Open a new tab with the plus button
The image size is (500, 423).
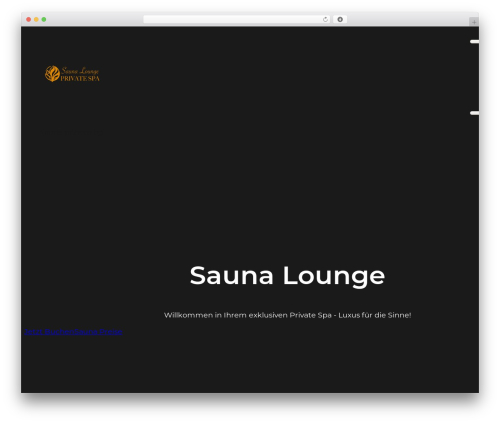(474, 22)
